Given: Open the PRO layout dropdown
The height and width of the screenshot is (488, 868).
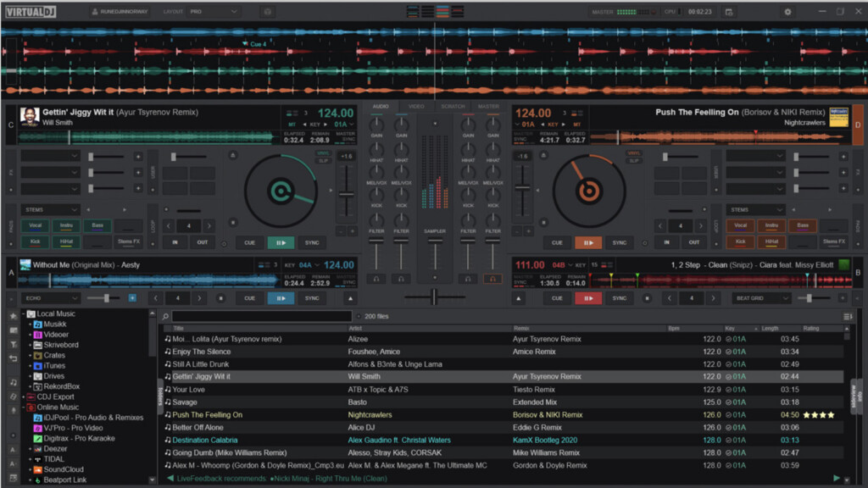Looking at the screenshot, I should coord(214,12).
